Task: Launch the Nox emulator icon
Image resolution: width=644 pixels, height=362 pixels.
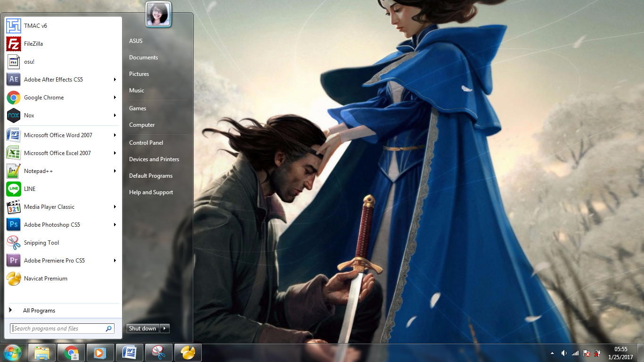Action: 14,115
